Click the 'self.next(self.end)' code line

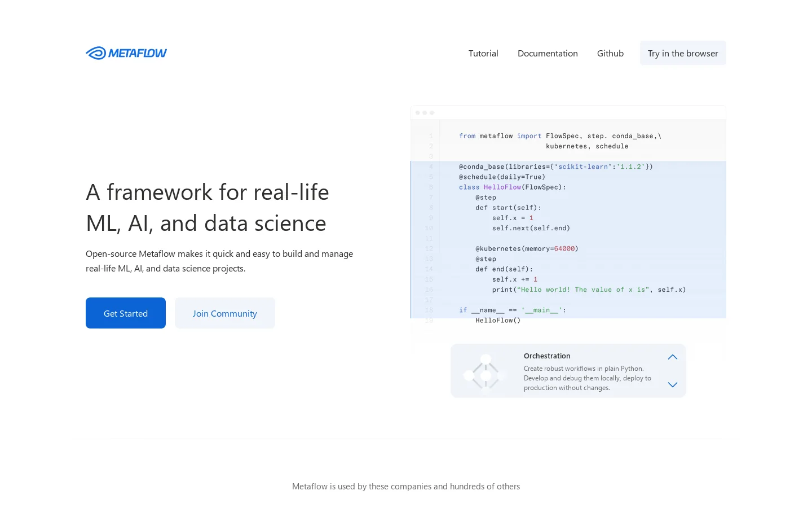click(531, 228)
